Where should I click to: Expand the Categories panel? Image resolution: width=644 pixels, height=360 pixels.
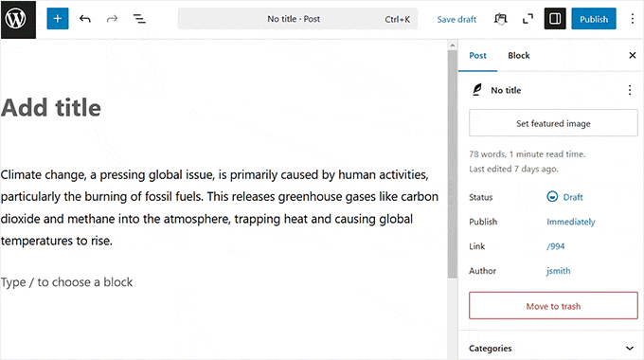click(551, 348)
